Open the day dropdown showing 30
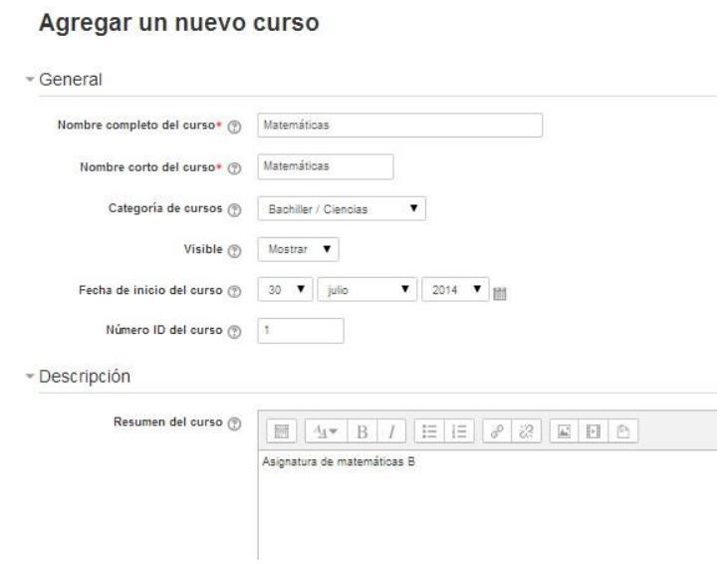Image resolution: width=728 pixels, height=564 pixels. (285, 289)
